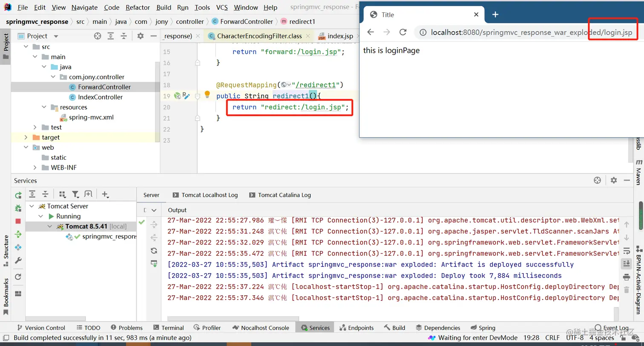This screenshot has height=346, width=644.
Task: Collapse the java folder in Project tree
Action: pos(44,67)
